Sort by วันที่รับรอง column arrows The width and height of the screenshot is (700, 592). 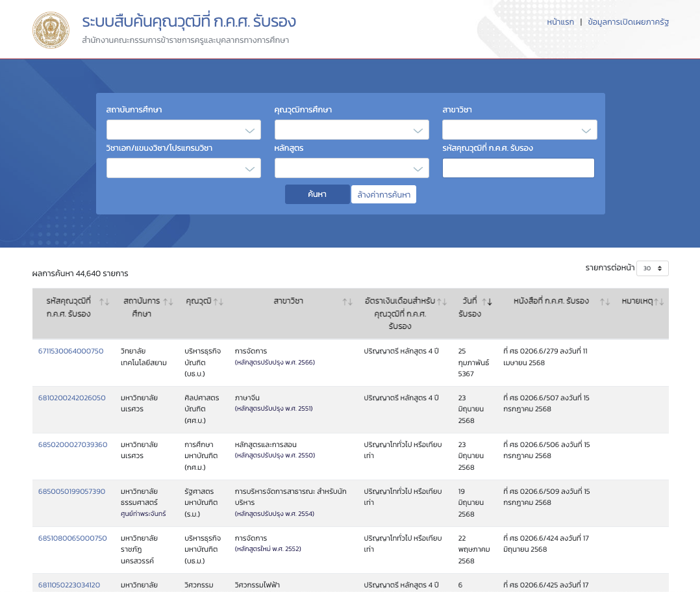click(x=487, y=302)
